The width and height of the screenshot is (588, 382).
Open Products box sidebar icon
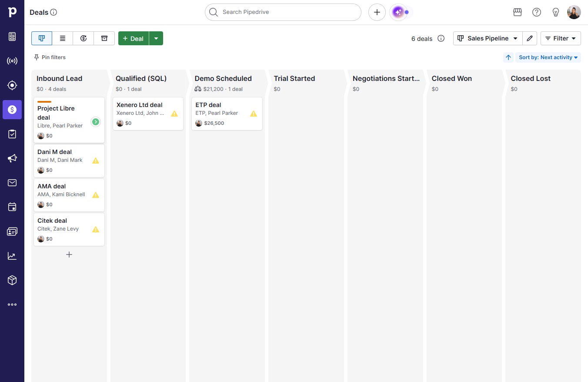coord(12,280)
